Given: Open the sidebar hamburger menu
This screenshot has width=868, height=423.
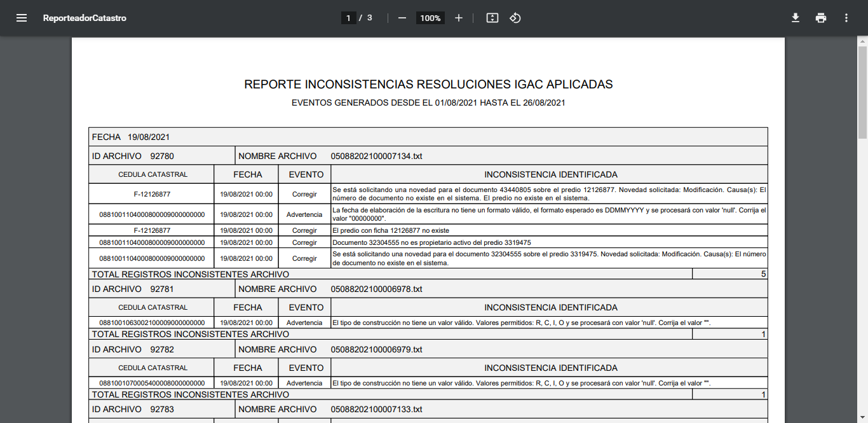Looking at the screenshot, I should 22,18.
